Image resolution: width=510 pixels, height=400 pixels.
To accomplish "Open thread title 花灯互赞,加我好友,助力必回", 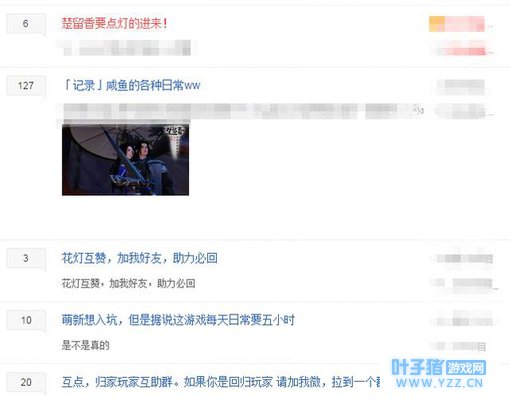I will 140,258.
